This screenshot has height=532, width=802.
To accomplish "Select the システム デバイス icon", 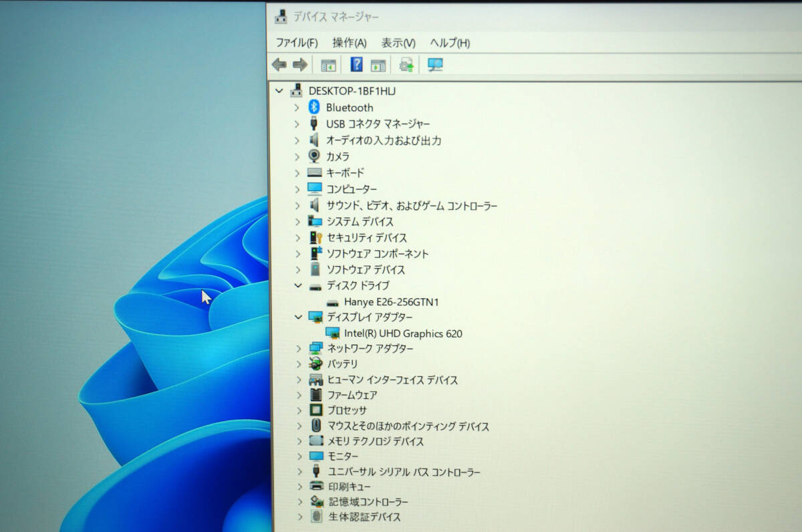I will click(x=314, y=221).
